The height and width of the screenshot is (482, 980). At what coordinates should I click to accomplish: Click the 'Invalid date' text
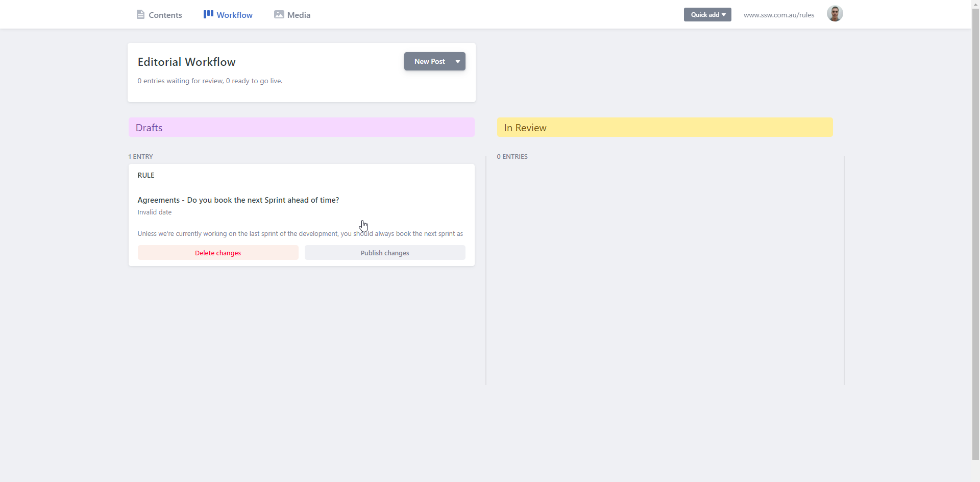(155, 212)
